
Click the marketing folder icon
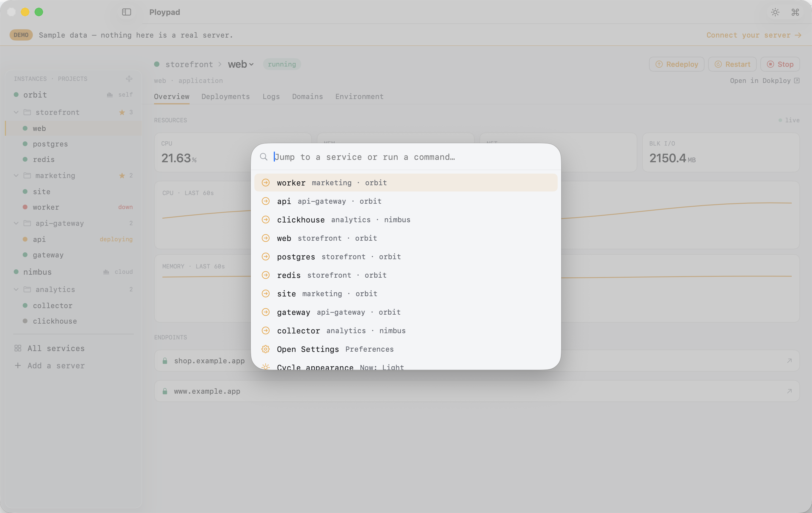coord(27,175)
